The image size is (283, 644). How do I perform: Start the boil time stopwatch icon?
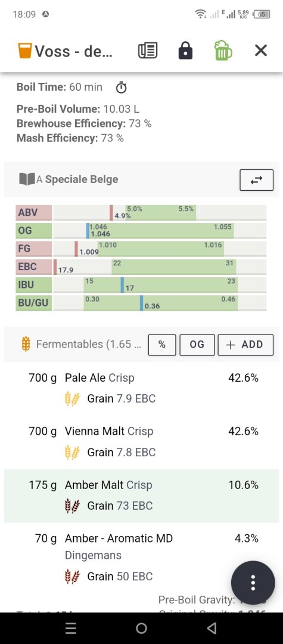(x=121, y=88)
